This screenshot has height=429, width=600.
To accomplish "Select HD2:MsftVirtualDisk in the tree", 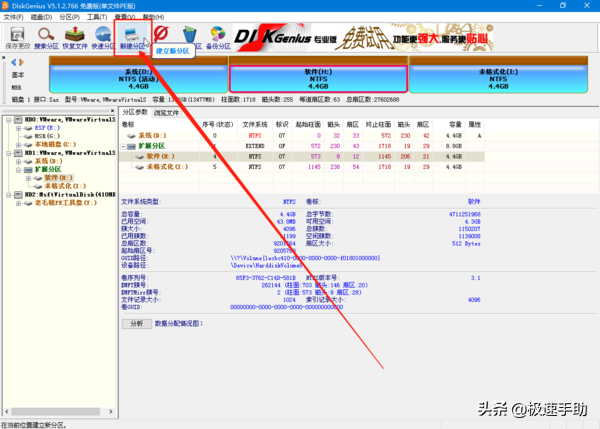I will pos(70,195).
